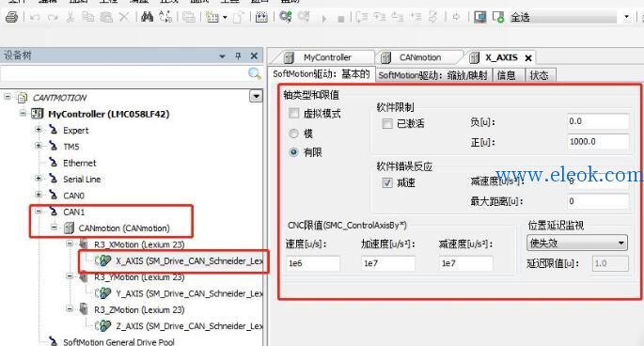This screenshot has height=346, width=644.
Task: Select R3_ZMotion (Lexium 23) tree item
Action: (139, 310)
